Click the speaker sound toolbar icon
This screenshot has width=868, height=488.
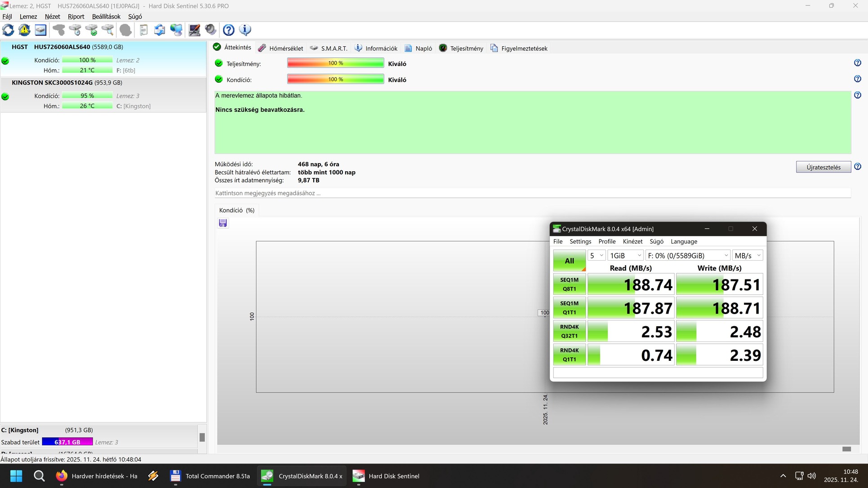(210, 30)
